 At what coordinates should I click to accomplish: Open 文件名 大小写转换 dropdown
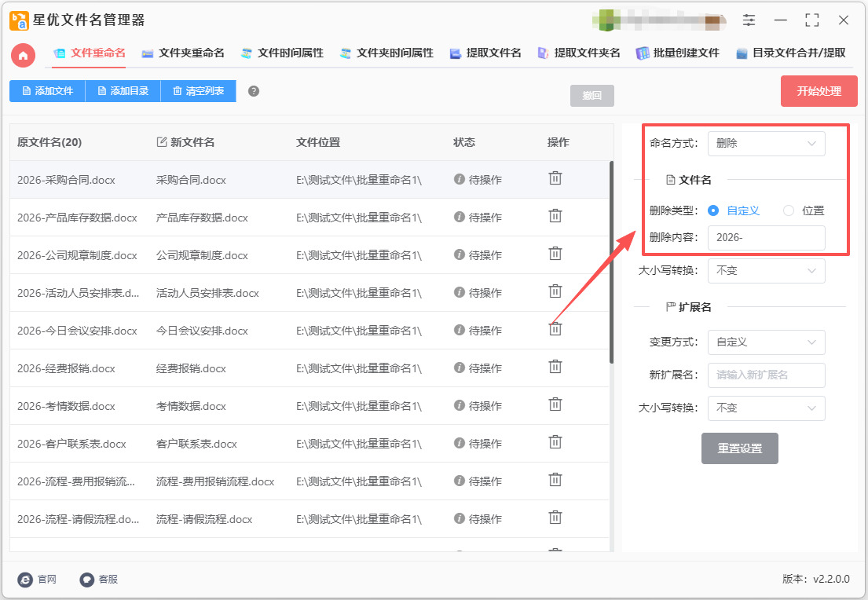tap(766, 271)
